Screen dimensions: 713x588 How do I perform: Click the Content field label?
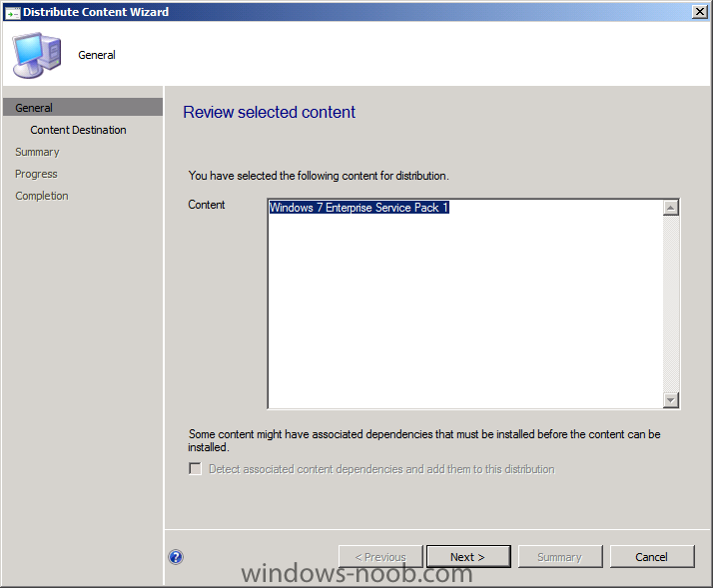[207, 205]
